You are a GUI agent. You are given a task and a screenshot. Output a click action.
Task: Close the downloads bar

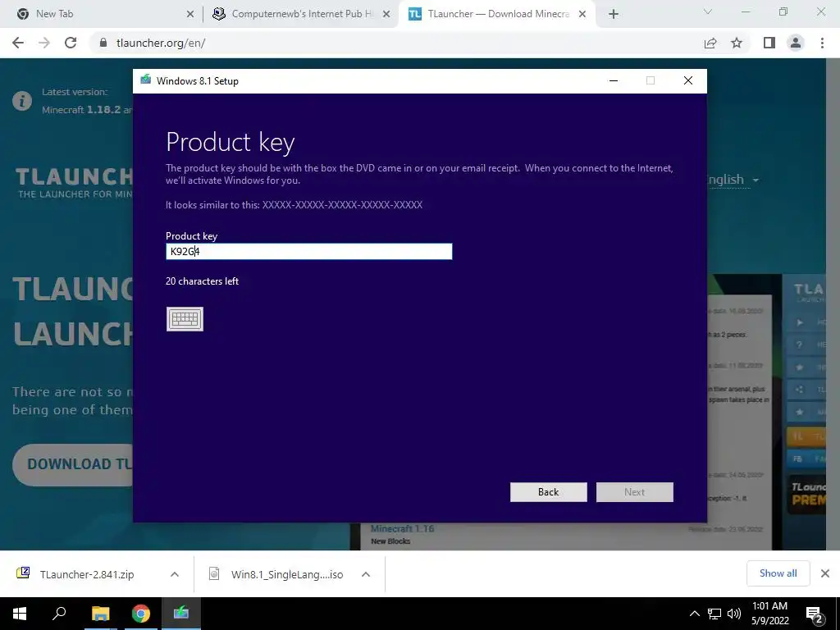tap(825, 573)
